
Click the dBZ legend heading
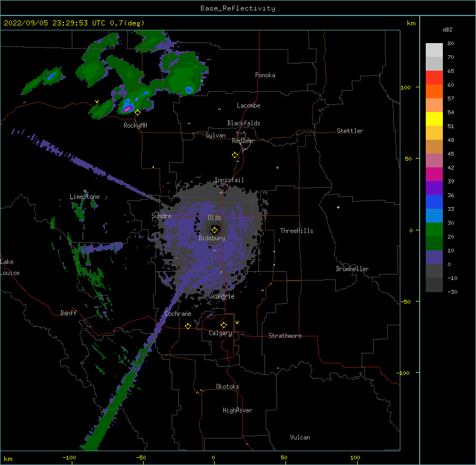(447, 30)
